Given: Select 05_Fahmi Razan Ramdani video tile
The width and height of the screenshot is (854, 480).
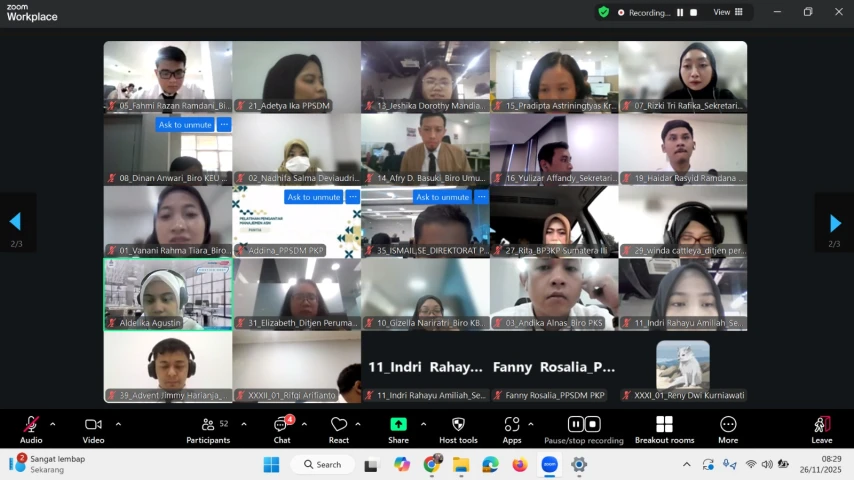Looking at the screenshot, I should pos(168,77).
